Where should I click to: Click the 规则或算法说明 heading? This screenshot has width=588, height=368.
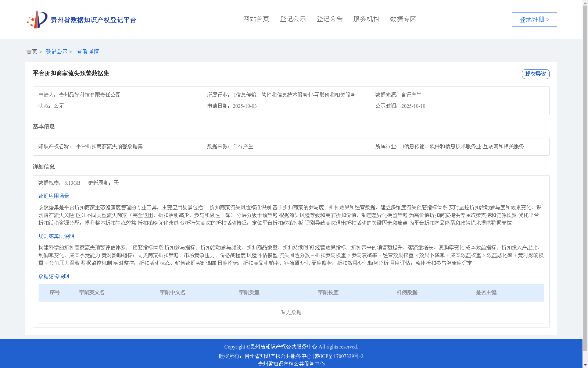pyautogui.click(x=56, y=236)
